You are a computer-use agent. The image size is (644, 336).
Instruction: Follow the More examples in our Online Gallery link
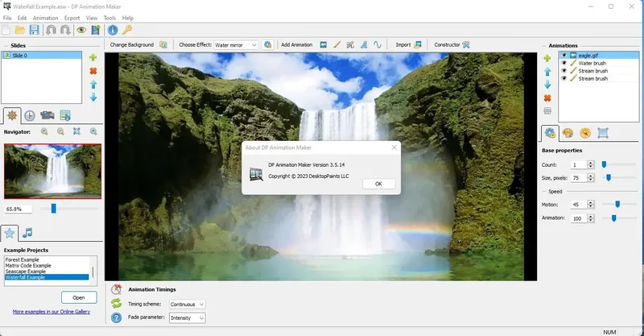pyautogui.click(x=52, y=312)
